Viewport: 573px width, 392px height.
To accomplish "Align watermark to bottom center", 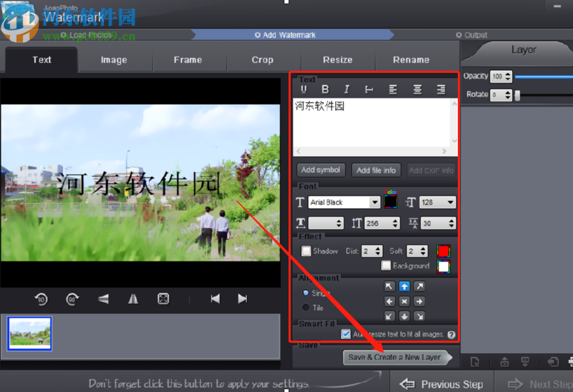I will click(x=404, y=316).
